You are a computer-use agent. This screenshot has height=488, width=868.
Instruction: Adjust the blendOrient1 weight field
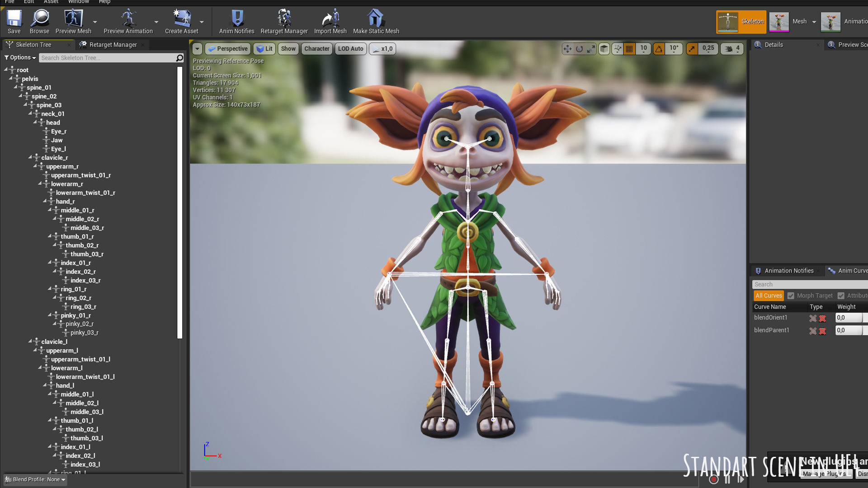(x=850, y=318)
